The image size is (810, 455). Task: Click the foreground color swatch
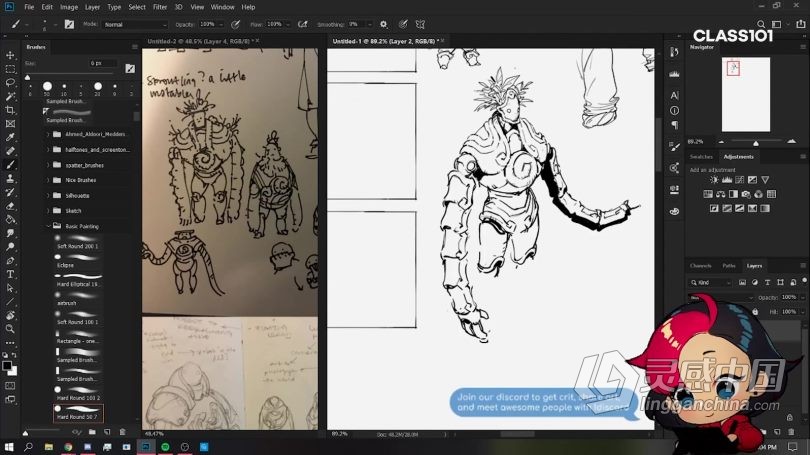7,366
